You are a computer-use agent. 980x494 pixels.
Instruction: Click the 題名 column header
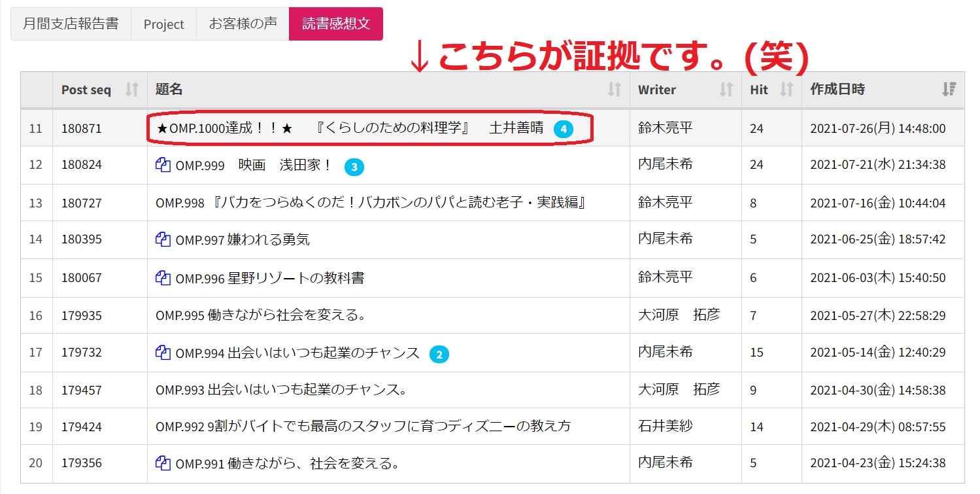[388, 90]
